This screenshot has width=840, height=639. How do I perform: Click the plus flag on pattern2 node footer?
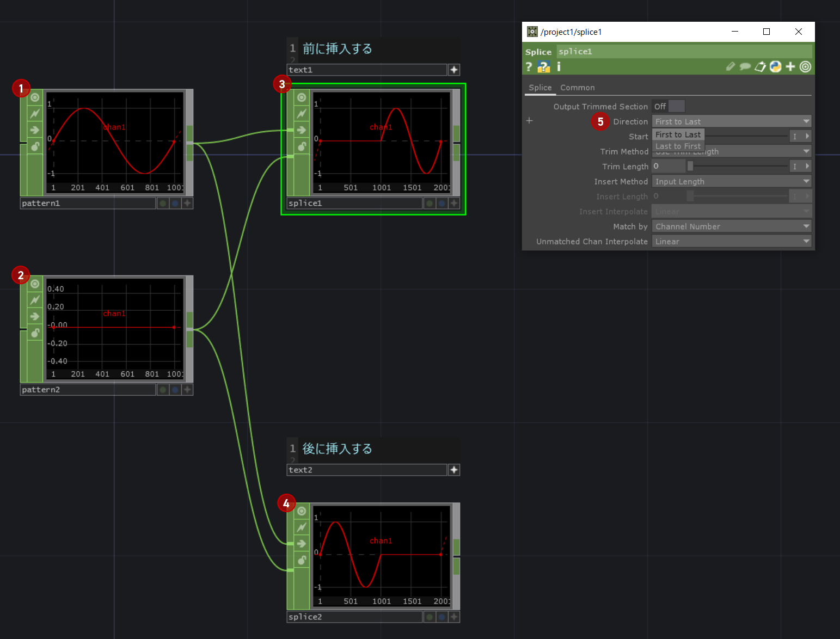click(x=187, y=390)
